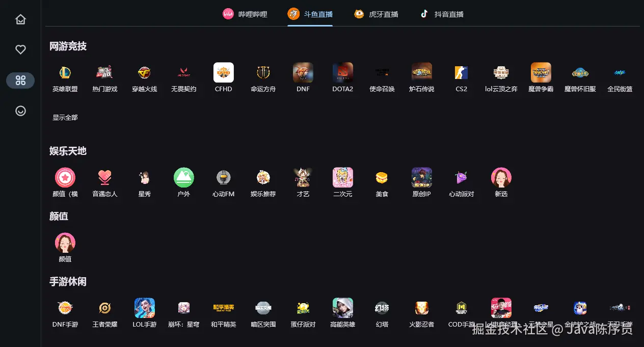The height and width of the screenshot is (347, 644).
Task: Open the 幻塔 category icon
Action: (382, 308)
